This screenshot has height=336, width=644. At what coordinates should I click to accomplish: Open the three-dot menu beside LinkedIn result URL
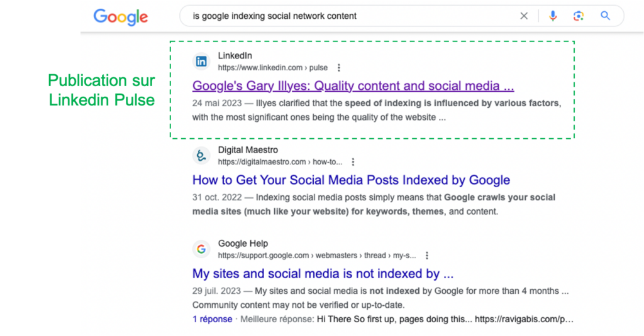coord(339,68)
